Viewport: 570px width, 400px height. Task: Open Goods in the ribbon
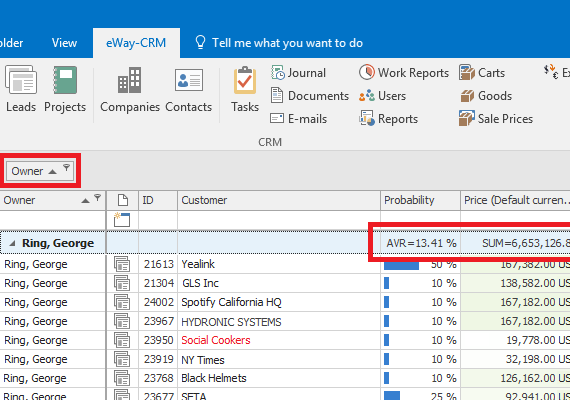tap(485, 96)
